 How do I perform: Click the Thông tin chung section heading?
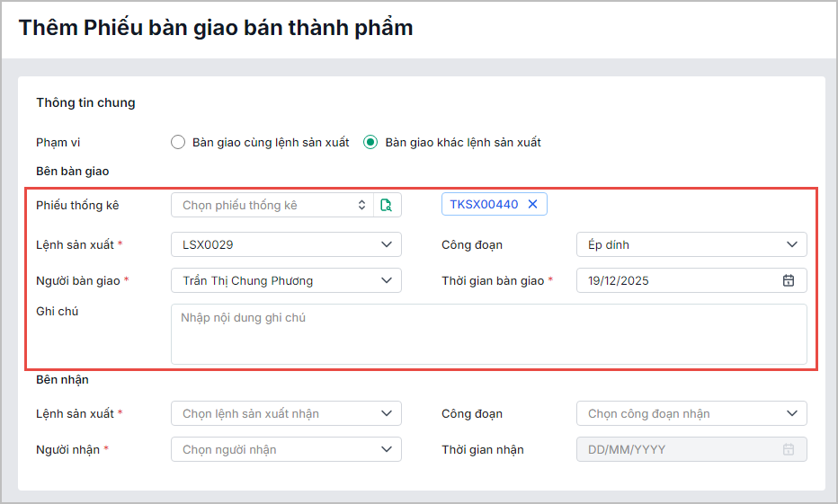point(85,102)
